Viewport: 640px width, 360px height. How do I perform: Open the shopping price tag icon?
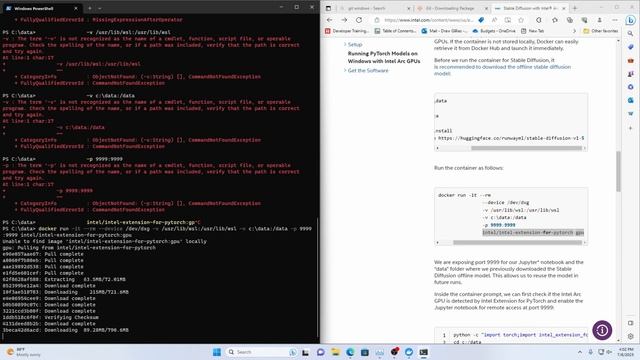[x=481, y=20]
